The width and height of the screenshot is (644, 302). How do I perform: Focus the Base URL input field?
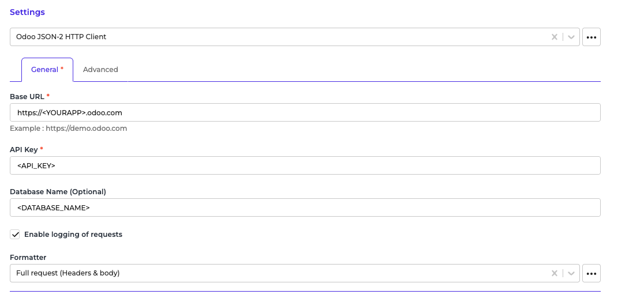click(x=305, y=112)
